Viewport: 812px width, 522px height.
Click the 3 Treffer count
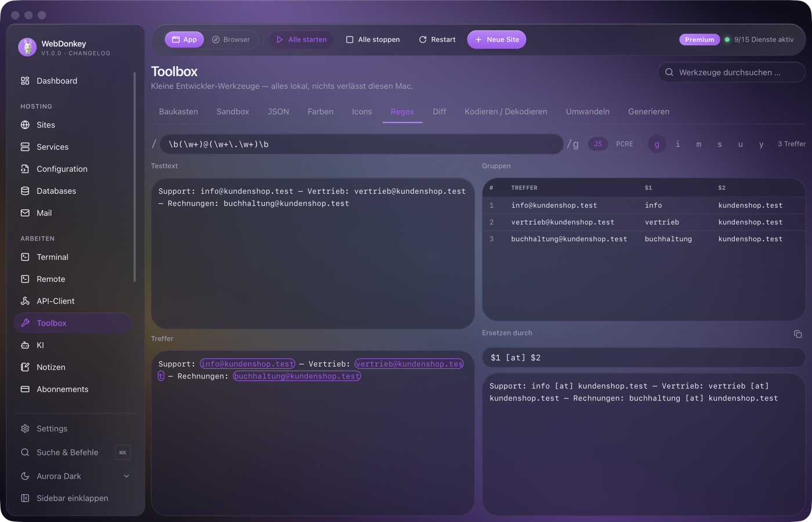[x=792, y=144]
